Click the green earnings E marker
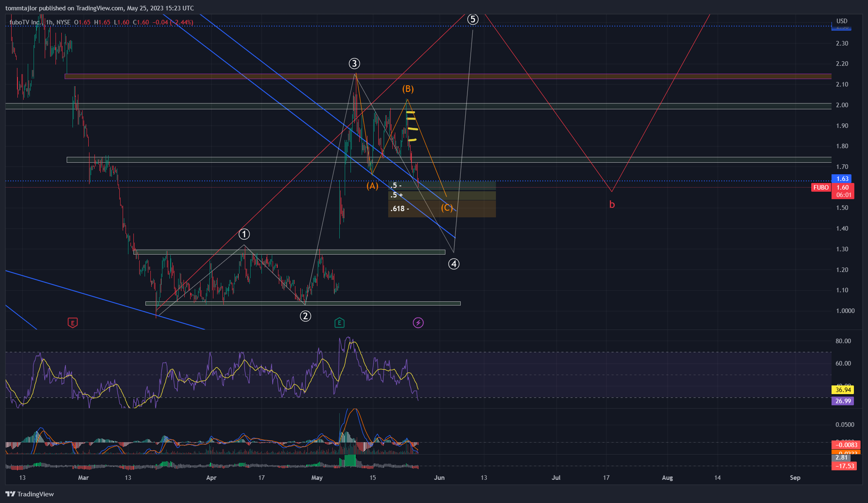Viewport: 868px width, 503px height. point(339,322)
